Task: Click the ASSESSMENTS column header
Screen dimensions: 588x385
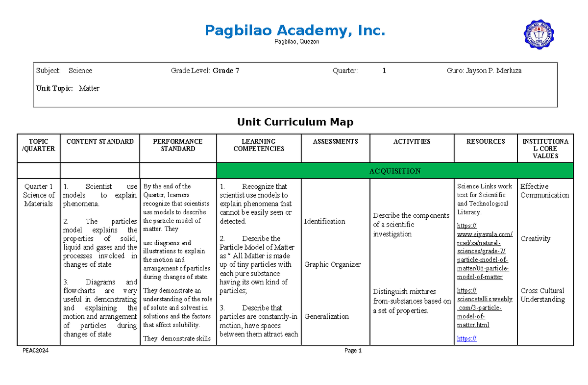Action: point(335,141)
